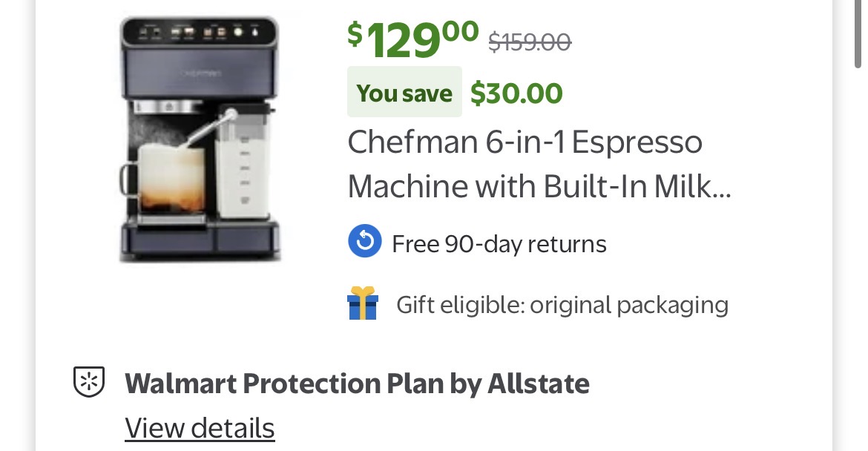The height and width of the screenshot is (451, 868).
Task: Open the View details link
Action: coord(200,428)
